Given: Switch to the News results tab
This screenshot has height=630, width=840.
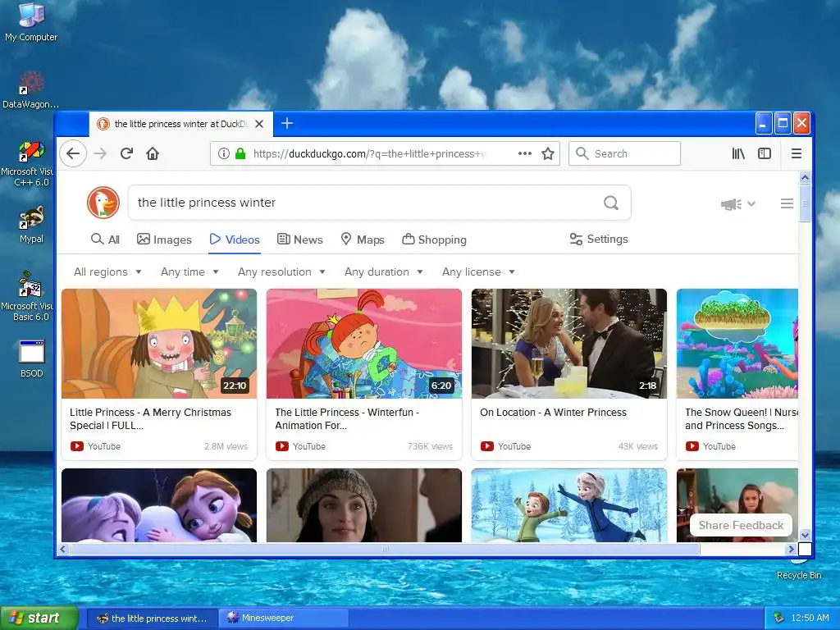Looking at the screenshot, I should 300,240.
